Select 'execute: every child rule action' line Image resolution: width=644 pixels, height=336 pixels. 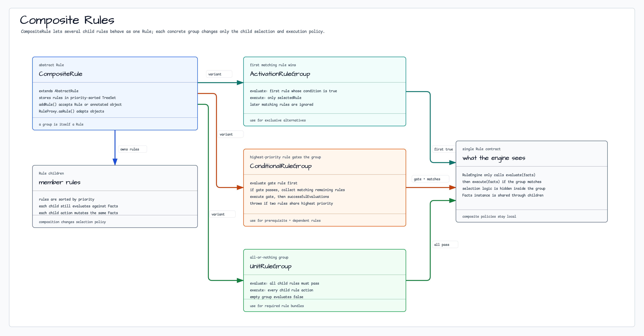click(281, 290)
